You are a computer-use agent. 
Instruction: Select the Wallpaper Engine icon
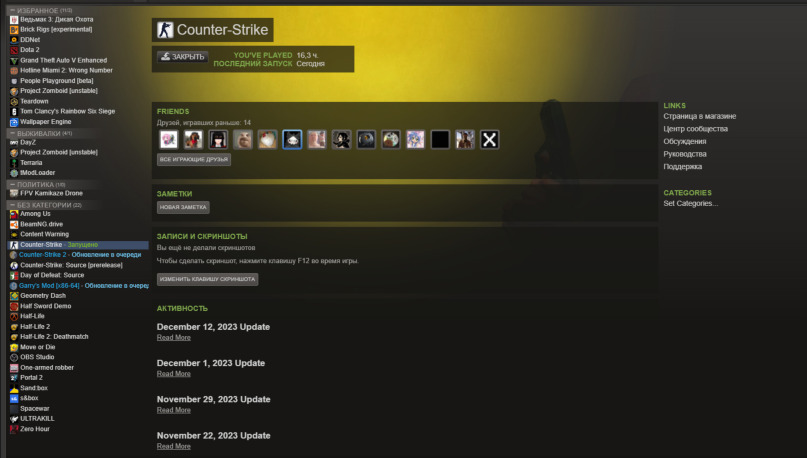[x=14, y=122]
